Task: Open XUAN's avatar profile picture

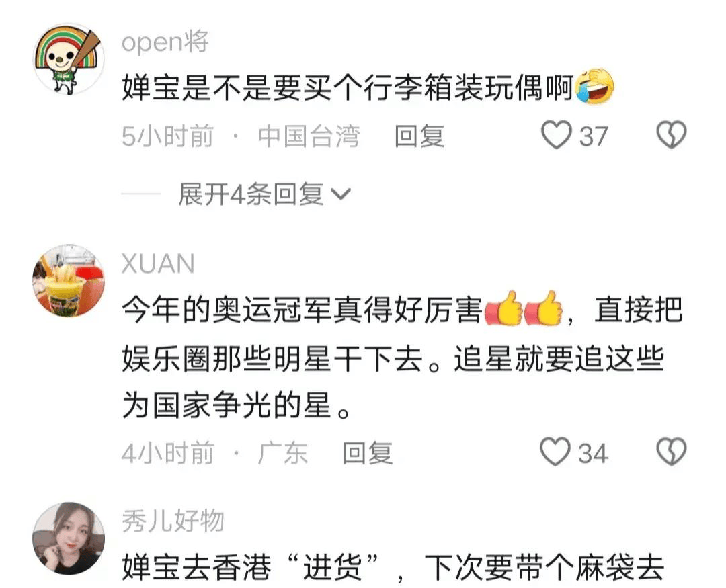Action: (69, 281)
